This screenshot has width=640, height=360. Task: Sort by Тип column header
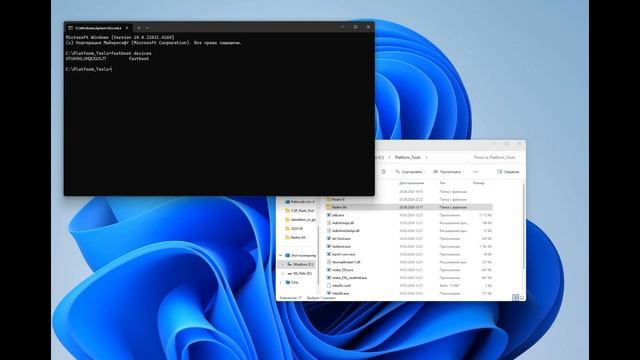(x=442, y=183)
